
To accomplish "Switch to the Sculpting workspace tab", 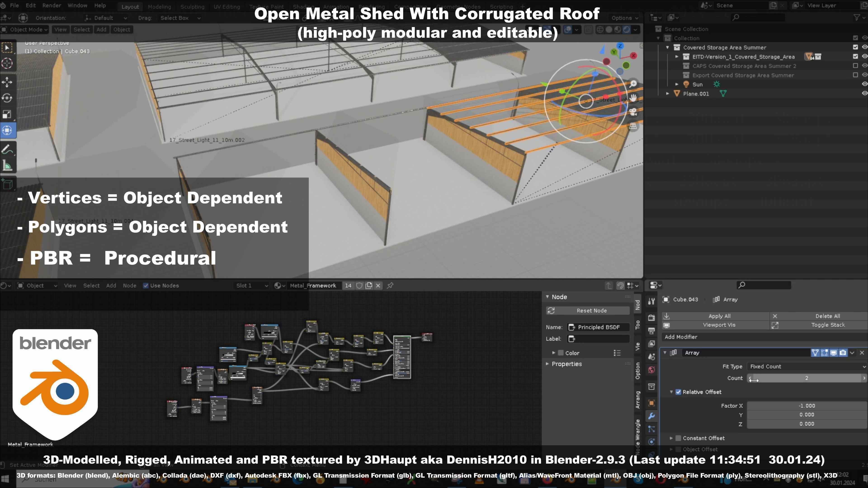I will tap(192, 7).
